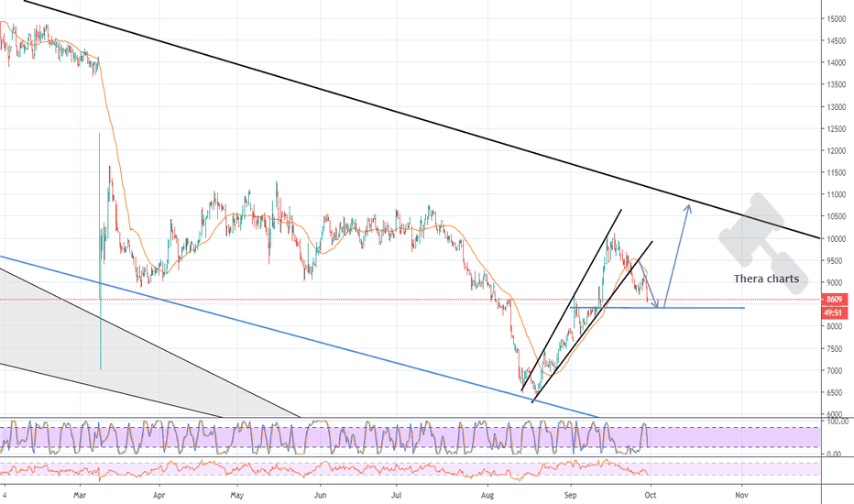This screenshot has height=504, width=854.
Task: Click the 10500 price axis value
Action: tap(837, 216)
